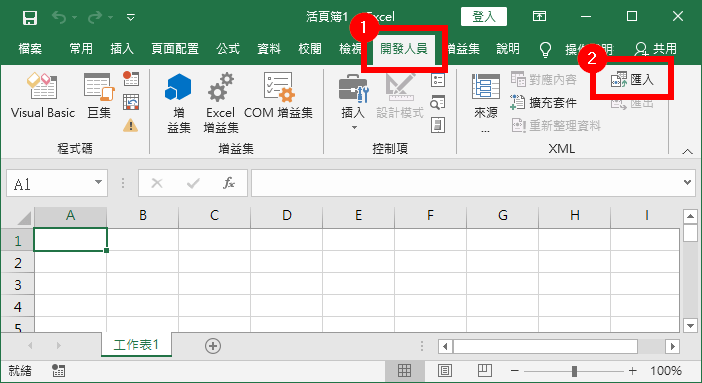Open ribbon display options icon
This screenshot has height=383, width=702.
coord(539,17)
